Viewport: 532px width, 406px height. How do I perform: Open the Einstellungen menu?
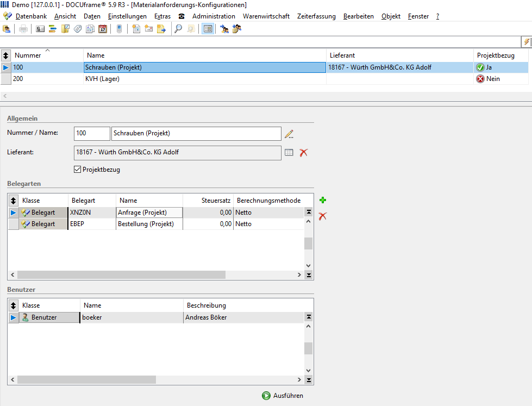tap(127, 16)
